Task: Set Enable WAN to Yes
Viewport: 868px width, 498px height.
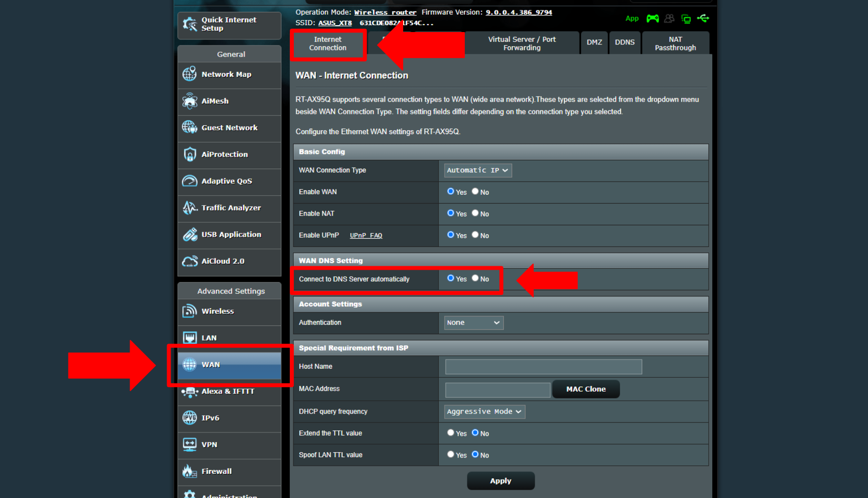Action: point(451,191)
